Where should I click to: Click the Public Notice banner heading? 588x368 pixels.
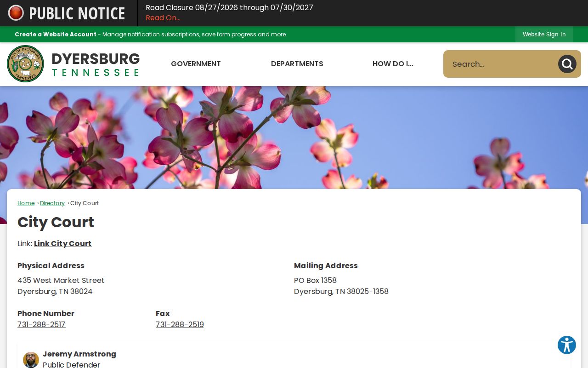coord(77,13)
